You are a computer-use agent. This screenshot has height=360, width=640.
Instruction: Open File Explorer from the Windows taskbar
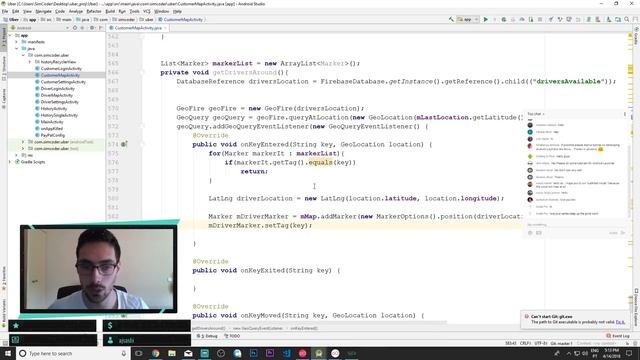(x=172, y=353)
